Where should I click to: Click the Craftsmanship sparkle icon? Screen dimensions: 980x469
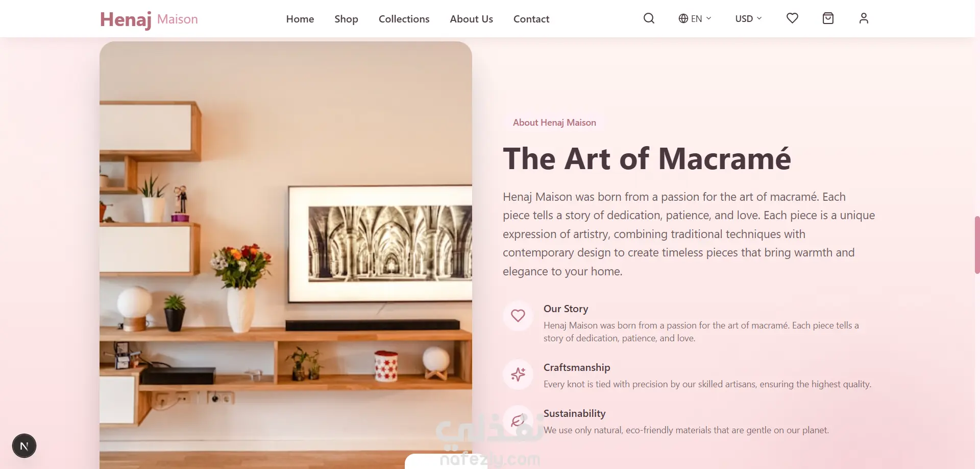pos(518,374)
